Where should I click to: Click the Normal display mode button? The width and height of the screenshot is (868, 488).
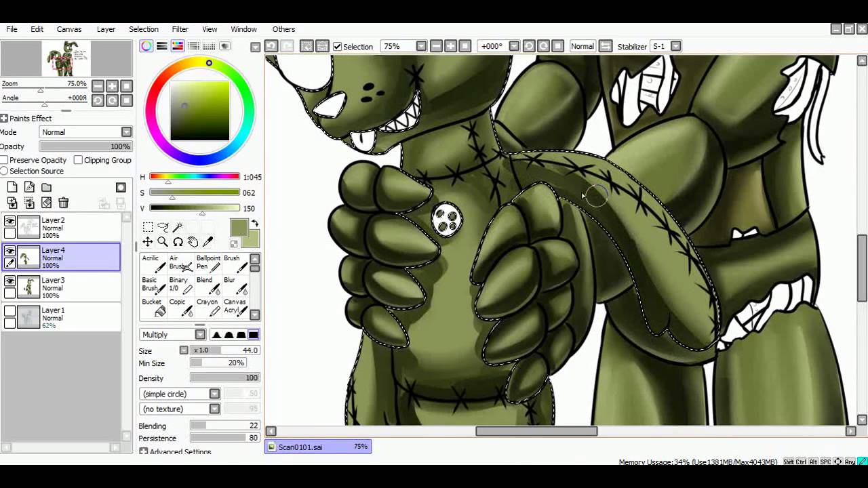(583, 46)
